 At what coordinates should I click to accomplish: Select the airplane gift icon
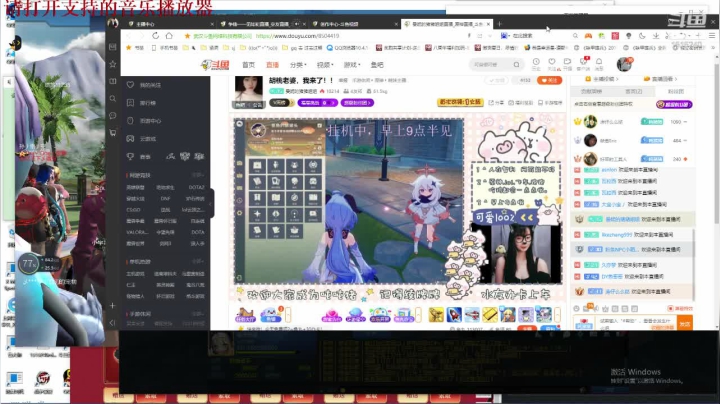tap(472, 314)
